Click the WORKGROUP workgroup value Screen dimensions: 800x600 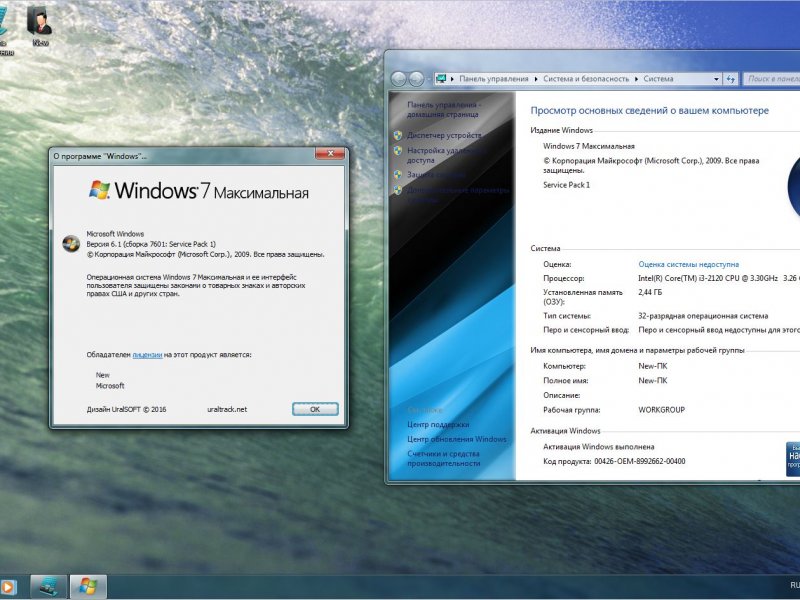661,410
